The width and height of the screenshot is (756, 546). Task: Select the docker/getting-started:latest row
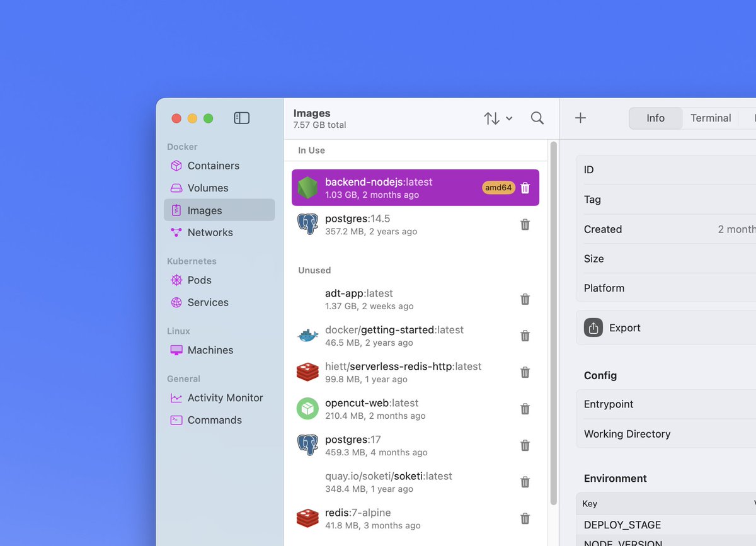tap(415, 336)
